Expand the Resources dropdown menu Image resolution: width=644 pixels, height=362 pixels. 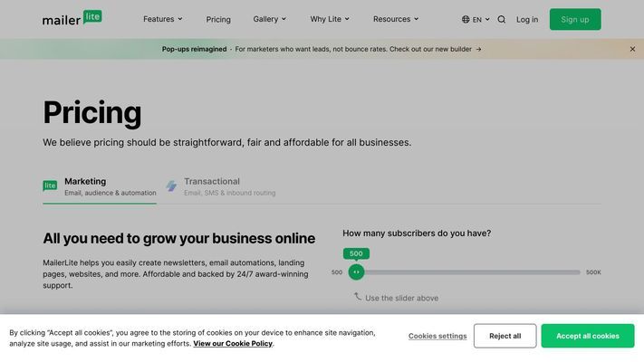click(396, 19)
